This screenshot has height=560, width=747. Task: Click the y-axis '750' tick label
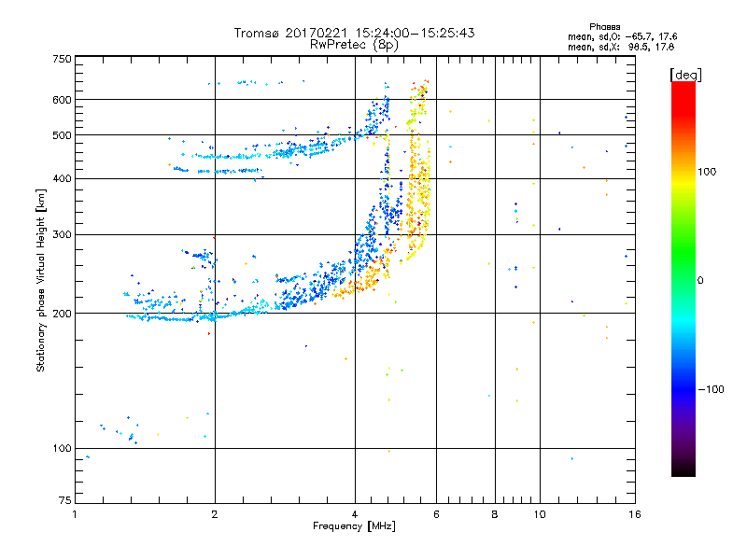62,59
